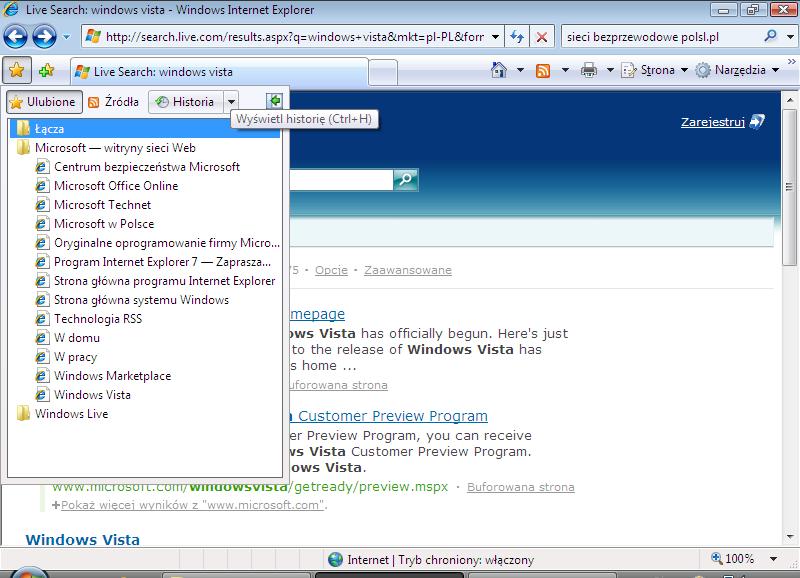800x578 pixels.
Task: Expand the Home button dropdown arrow
Action: coord(520,70)
